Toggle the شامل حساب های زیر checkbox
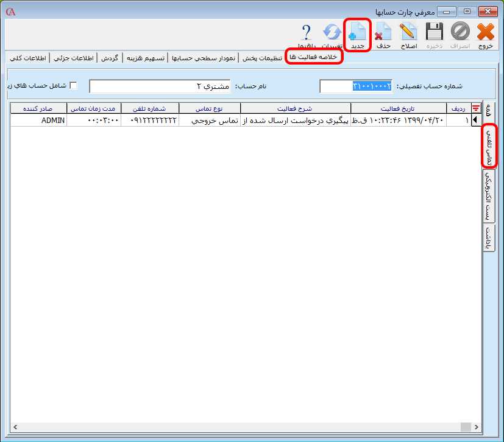Screen dimensions: 504x442 point(74,86)
